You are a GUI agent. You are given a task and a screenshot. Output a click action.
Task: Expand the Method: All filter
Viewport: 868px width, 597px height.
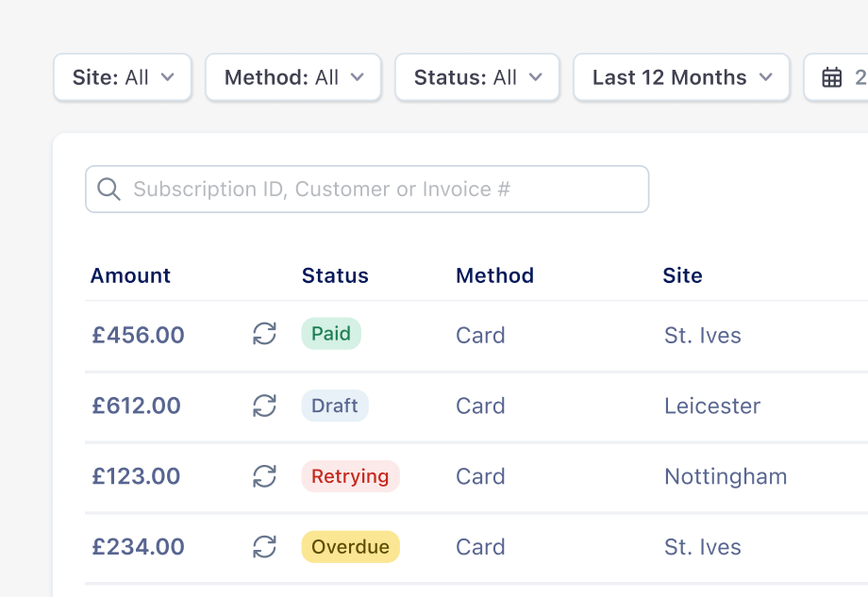(292, 77)
